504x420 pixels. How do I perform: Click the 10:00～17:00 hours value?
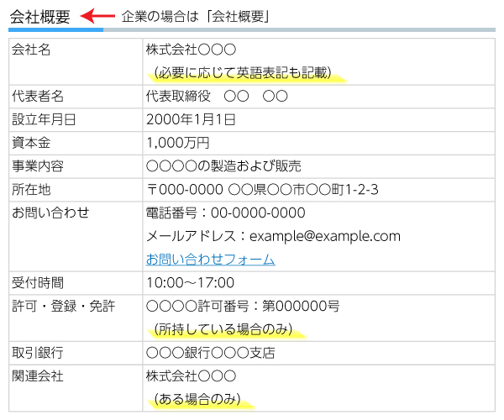[x=190, y=282]
